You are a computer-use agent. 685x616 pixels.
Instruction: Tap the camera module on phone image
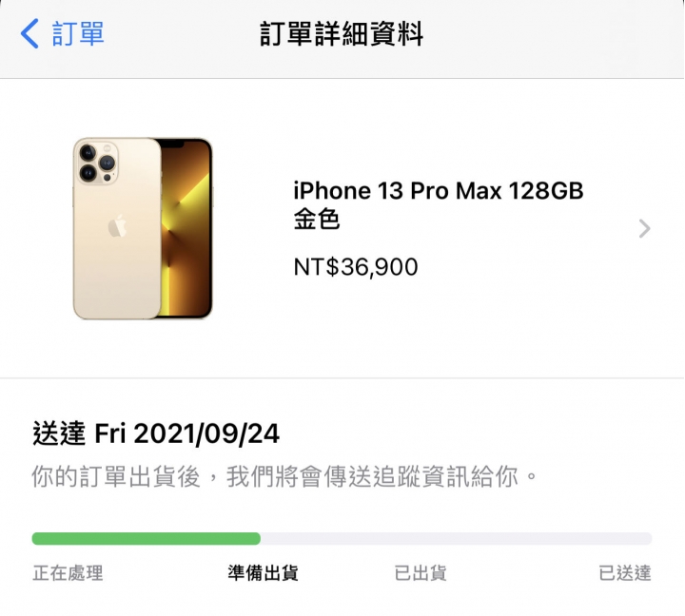coord(98,162)
